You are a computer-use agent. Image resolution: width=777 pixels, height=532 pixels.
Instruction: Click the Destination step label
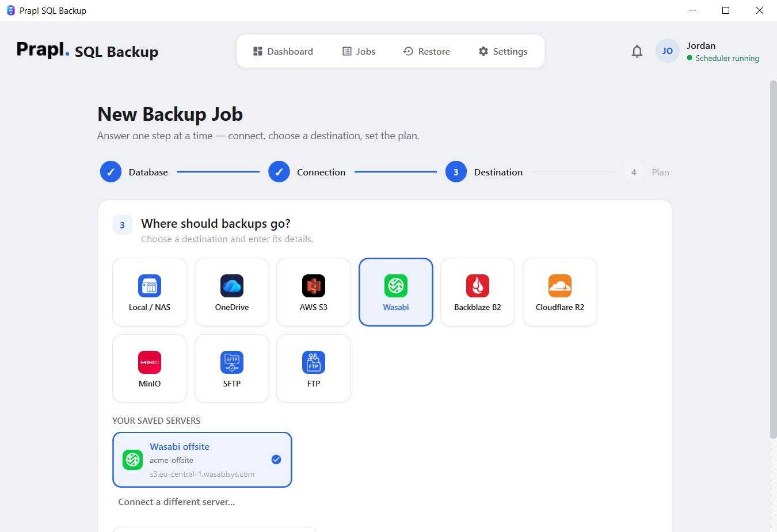coord(498,172)
